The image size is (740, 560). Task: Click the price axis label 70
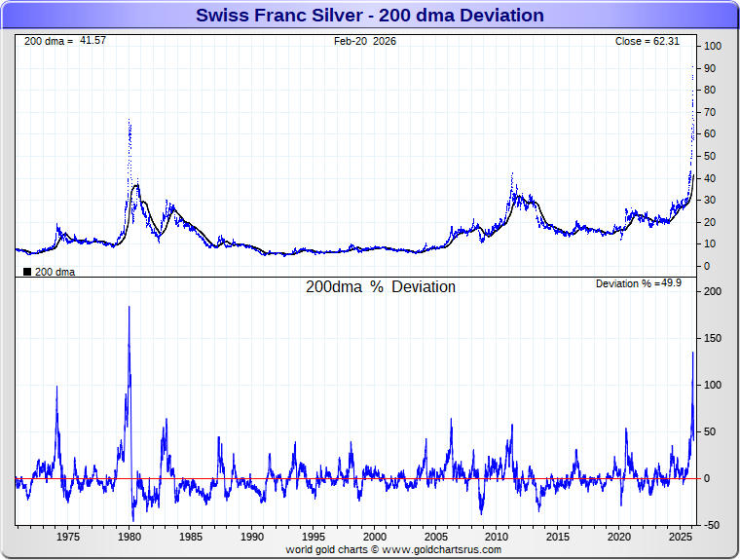point(710,112)
